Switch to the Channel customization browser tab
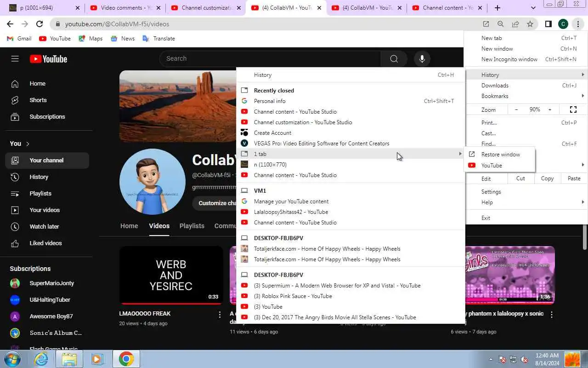 [x=206, y=8]
